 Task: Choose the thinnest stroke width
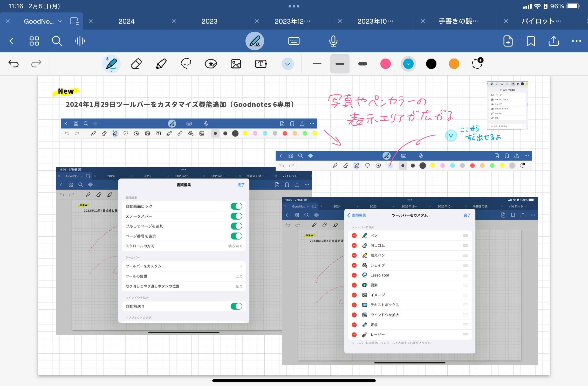click(x=317, y=64)
